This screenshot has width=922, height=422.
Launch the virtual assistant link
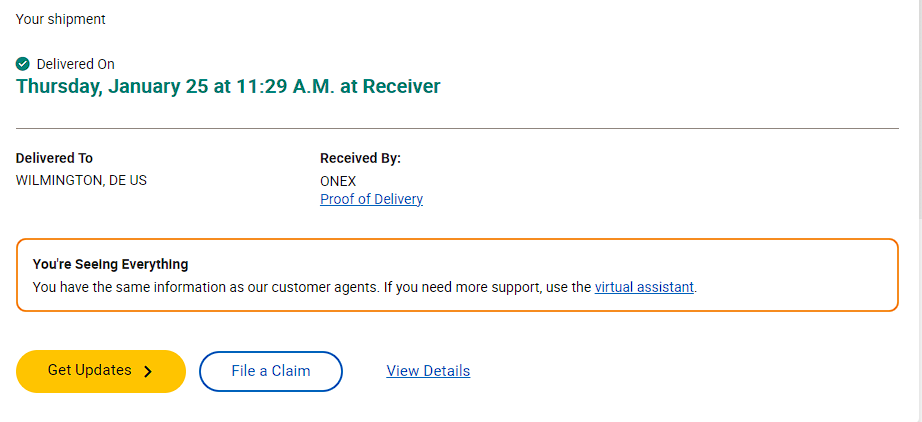click(x=644, y=287)
